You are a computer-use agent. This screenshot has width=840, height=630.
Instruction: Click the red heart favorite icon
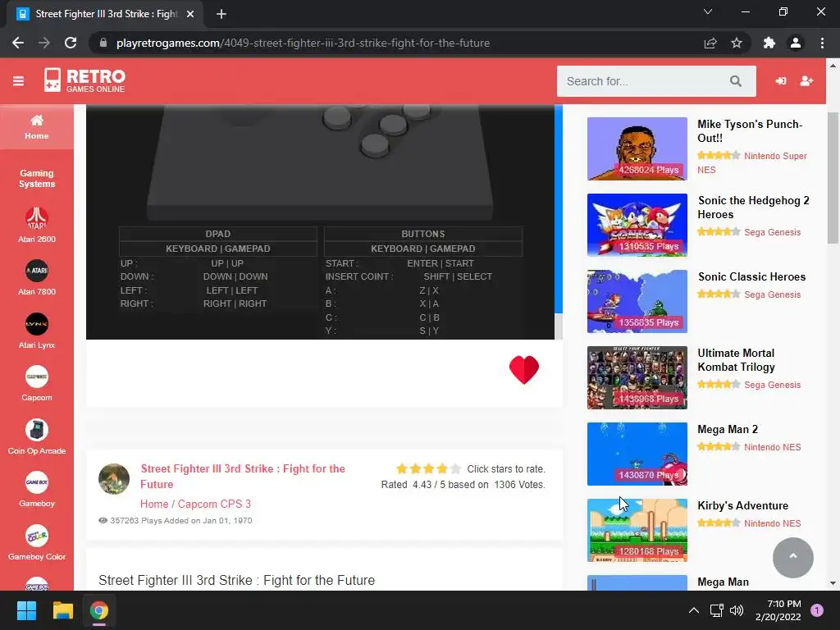pyautogui.click(x=524, y=370)
